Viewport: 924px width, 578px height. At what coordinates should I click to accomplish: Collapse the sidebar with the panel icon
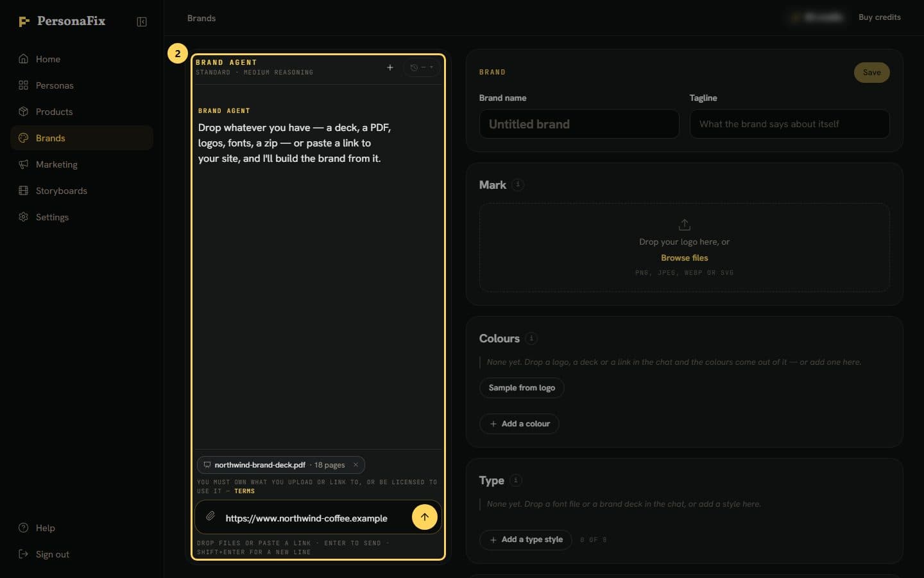[x=142, y=22]
